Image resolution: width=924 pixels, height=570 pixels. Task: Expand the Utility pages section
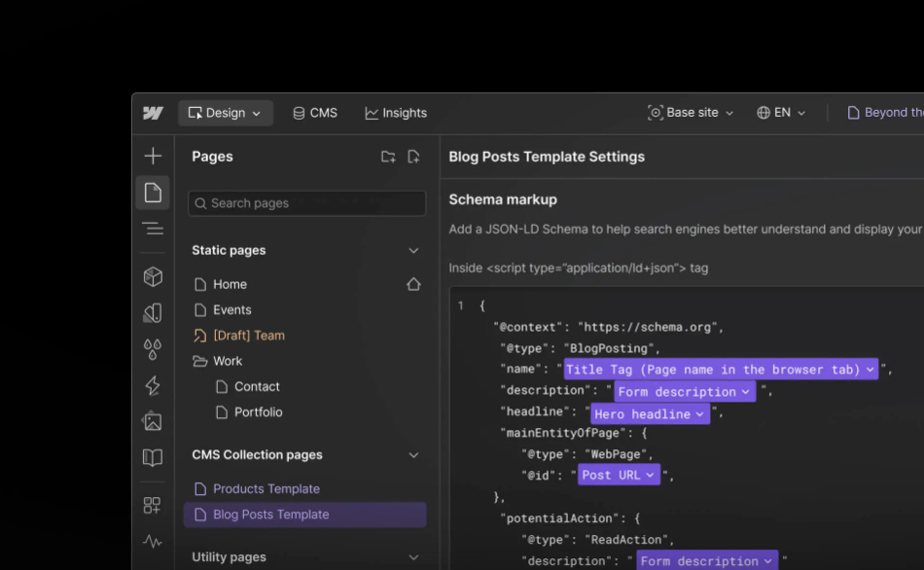tap(413, 557)
